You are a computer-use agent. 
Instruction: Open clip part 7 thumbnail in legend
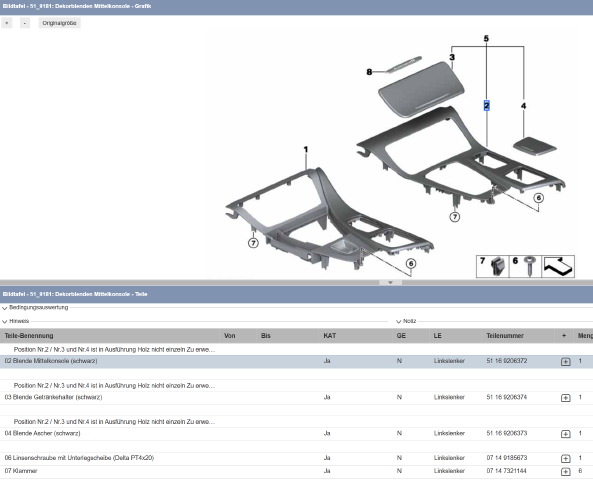(x=493, y=267)
